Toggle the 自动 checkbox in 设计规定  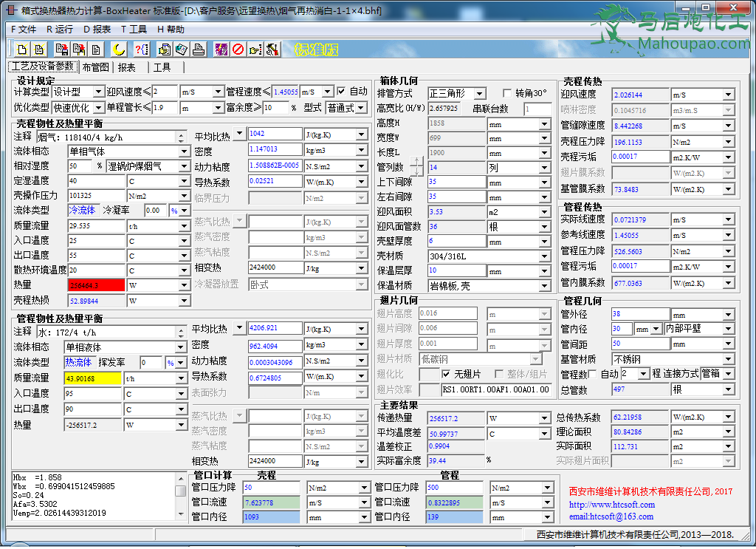pyautogui.click(x=341, y=92)
